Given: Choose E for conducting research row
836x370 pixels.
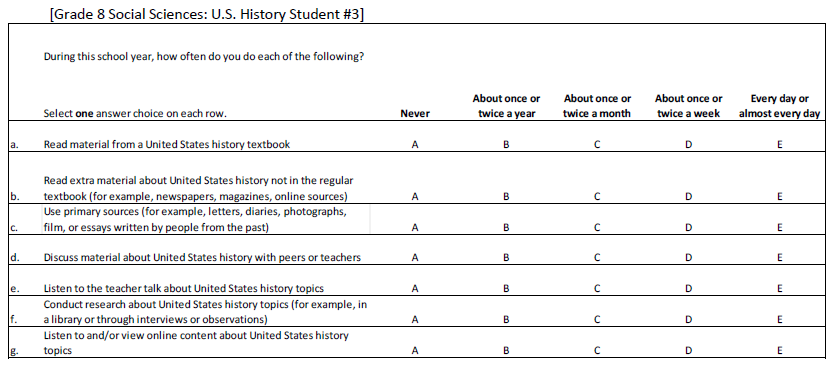Looking at the screenshot, I should point(779,320).
